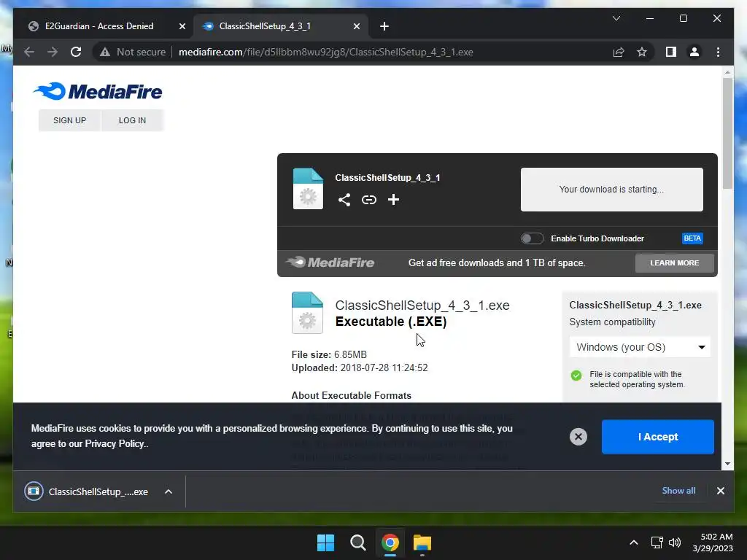Viewport: 747px width, 560px height.
Task: Close the E2Guardian tab
Action: (x=182, y=26)
